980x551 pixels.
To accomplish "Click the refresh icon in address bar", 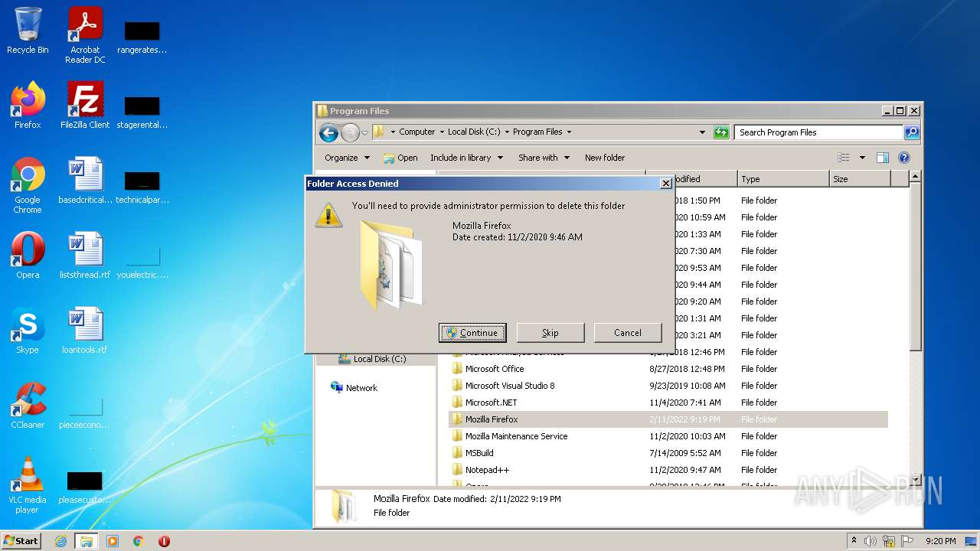I will point(720,132).
